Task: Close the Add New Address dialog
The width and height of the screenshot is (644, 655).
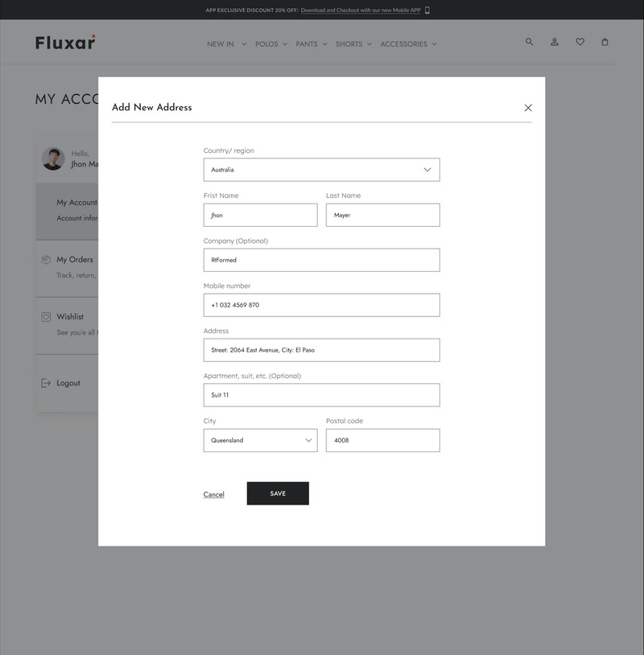Action: 528,105
